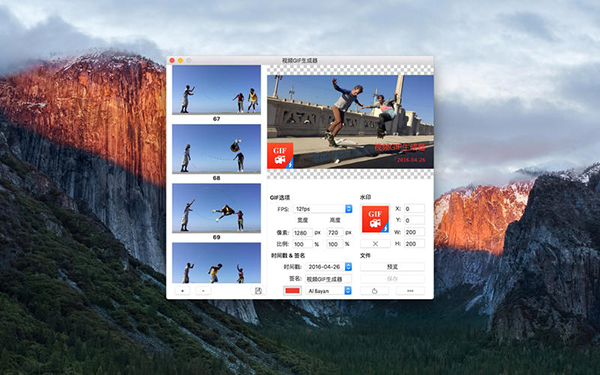Image resolution: width=600 pixels, height=375 pixels.
Task: Click the pixel width field 1280
Action: click(x=302, y=232)
